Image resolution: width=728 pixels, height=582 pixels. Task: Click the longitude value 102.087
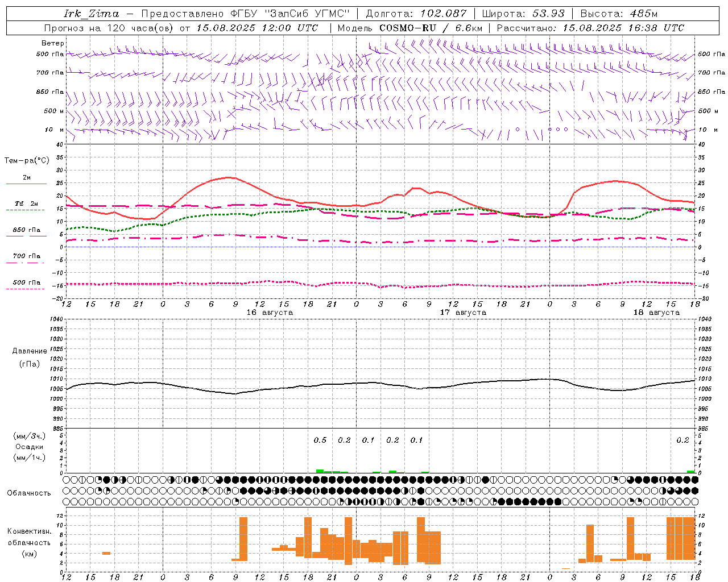pyautogui.click(x=444, y=14)
